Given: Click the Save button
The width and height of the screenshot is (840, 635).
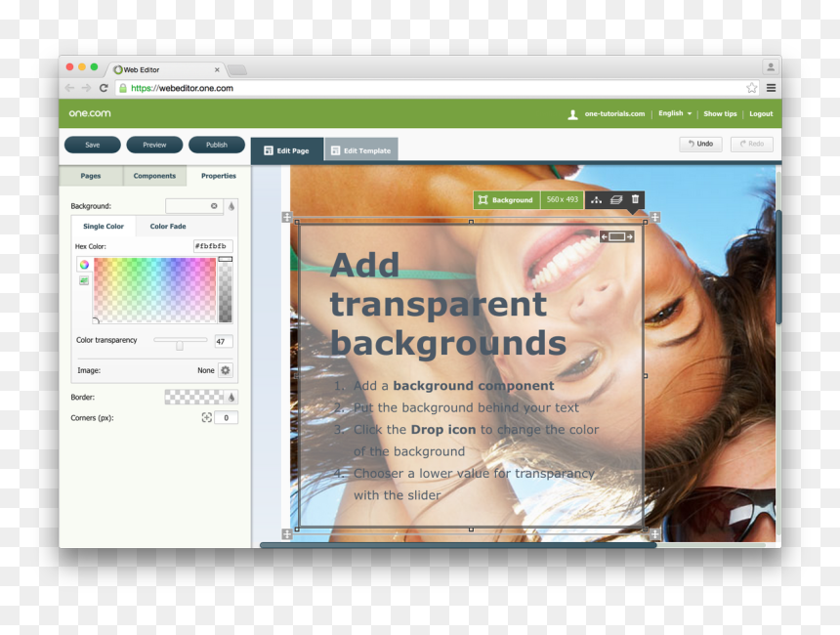Looking at the screenshot, I should tap(92, 145).
